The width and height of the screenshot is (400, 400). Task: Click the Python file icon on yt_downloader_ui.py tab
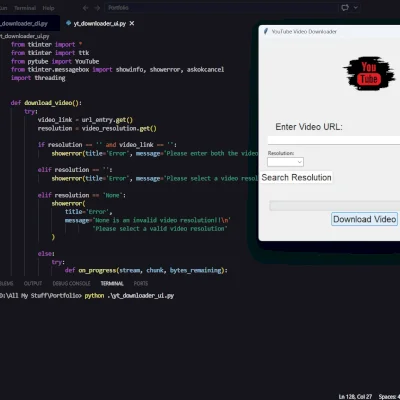tap(69, 23)
